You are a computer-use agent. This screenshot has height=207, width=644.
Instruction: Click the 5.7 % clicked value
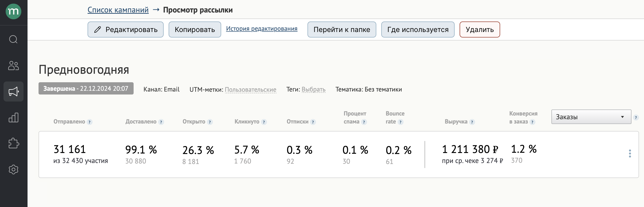247,150
